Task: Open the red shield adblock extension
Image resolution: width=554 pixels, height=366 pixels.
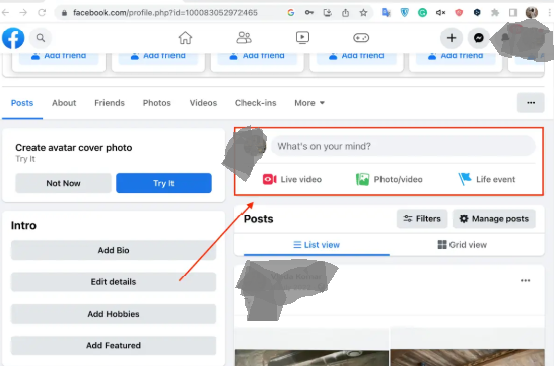Action: [459, 13]
